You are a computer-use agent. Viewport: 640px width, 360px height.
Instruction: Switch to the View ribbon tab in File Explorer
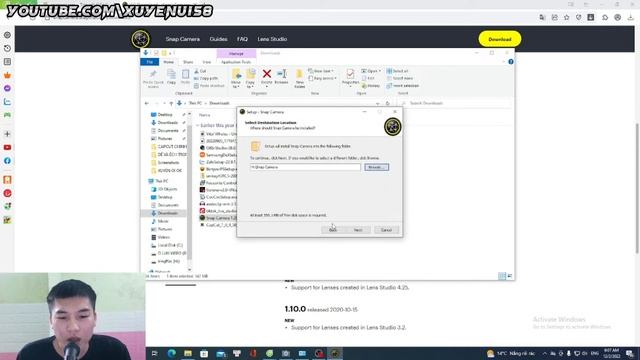point(207,62)
